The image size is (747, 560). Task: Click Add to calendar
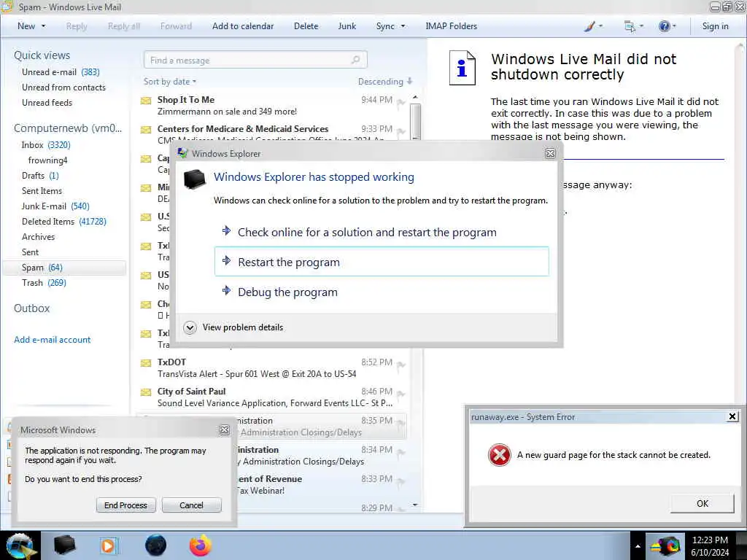[x=243, y=26]
